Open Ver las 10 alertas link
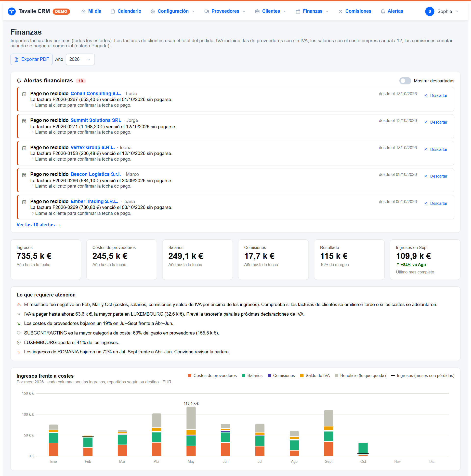Image resolution: width=471 pixels, height=476 pixels. coord(39,225)
